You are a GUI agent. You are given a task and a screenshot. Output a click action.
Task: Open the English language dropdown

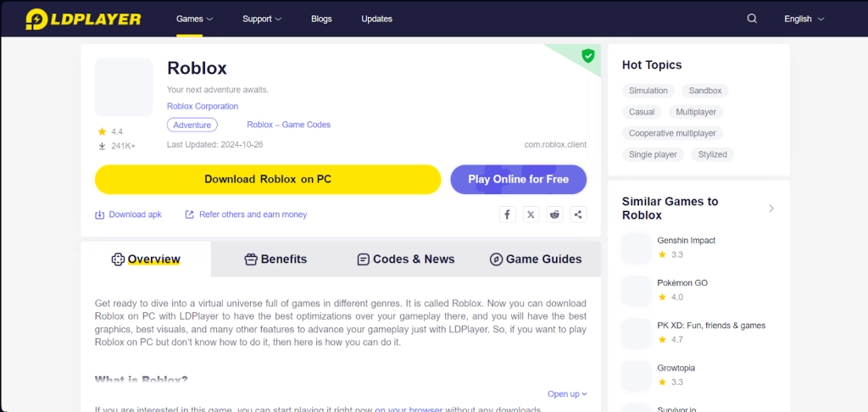click(804, 19)
